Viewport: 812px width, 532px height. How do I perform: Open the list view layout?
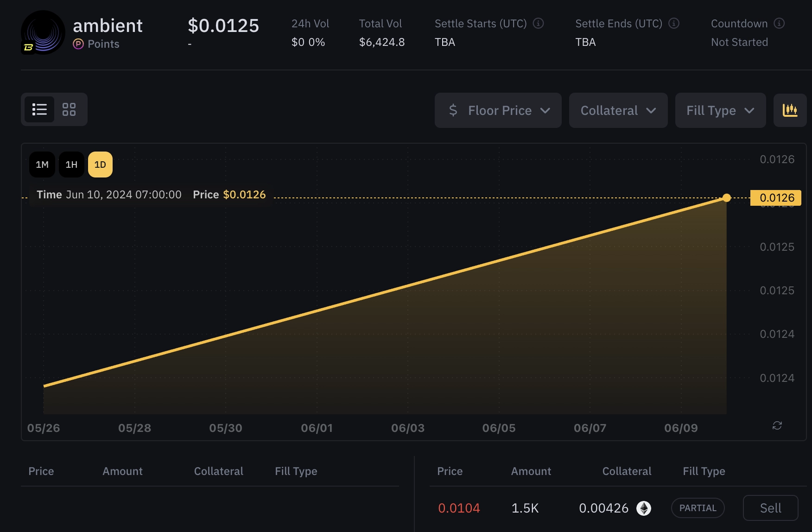coord(39,109)
